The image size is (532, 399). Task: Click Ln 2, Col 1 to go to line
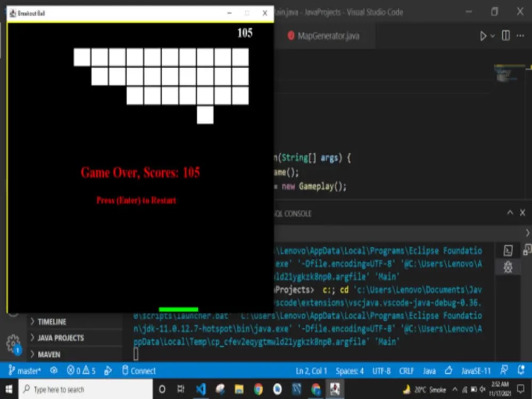[x=311, y=371]
